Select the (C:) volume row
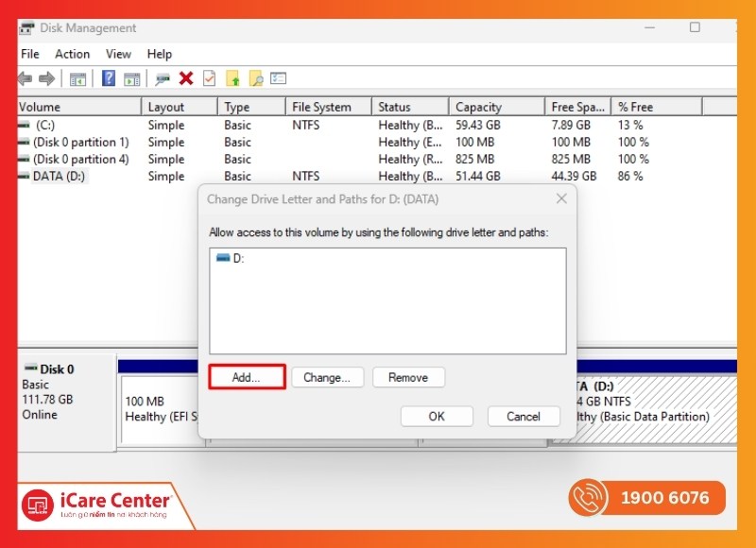The image size is (756, 548). tap(44, 125)
